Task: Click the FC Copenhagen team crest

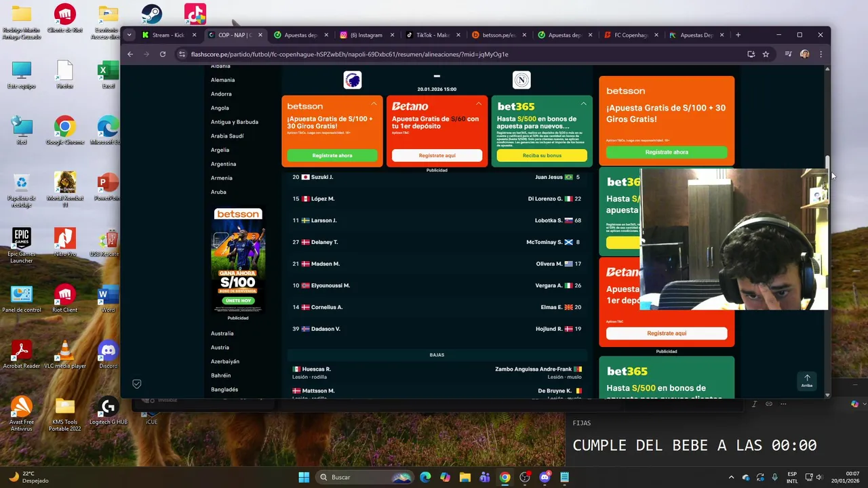Action: pyautogui.click(x=353, y=80)
